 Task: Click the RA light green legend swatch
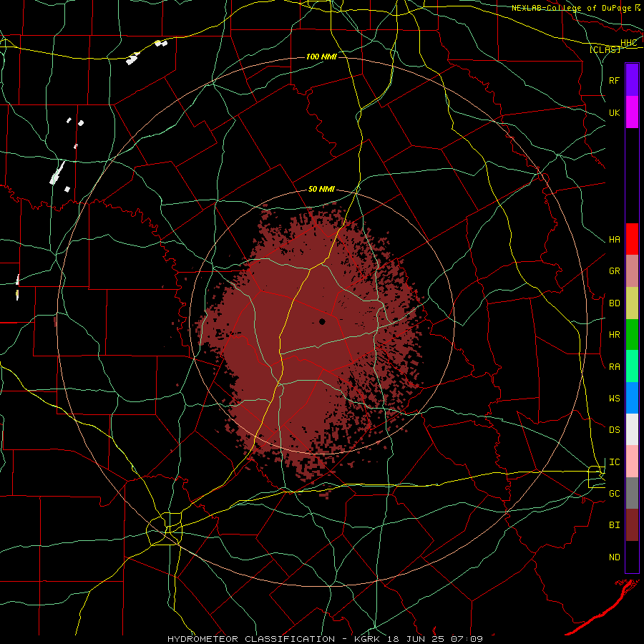[x=632, y=366]
